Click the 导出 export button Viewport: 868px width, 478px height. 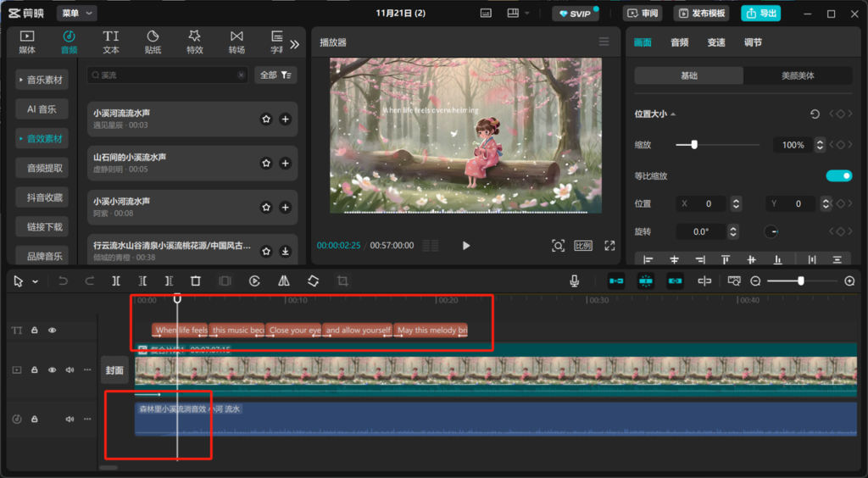click(761, 14)
